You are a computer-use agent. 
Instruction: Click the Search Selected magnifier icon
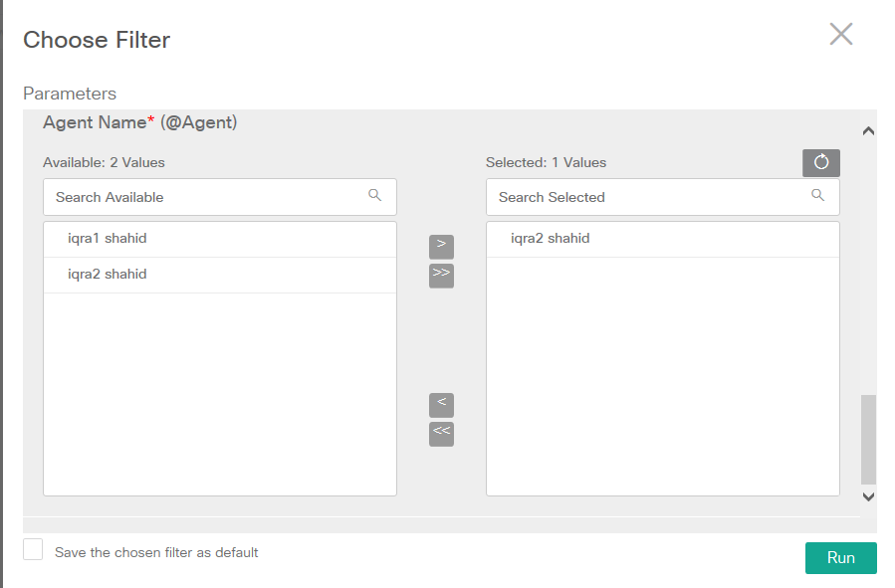pos(818,196)
